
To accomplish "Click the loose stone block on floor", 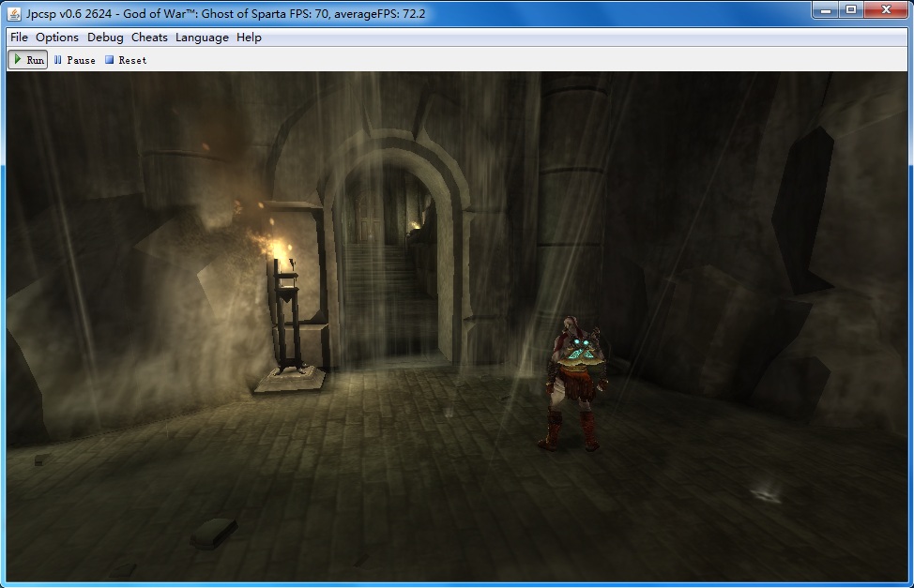I will [x=213, y=533].
